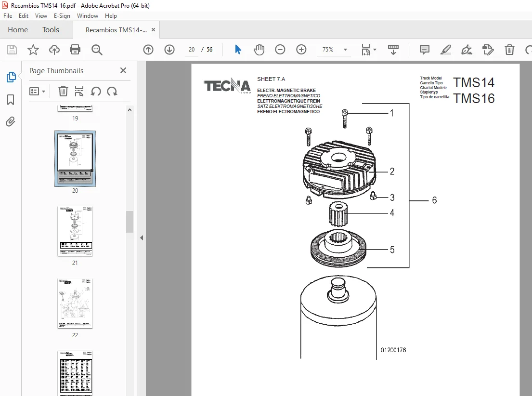Add a sticky note comment
This screenshot has width=532, height=396.
click(x=425, y=50)
